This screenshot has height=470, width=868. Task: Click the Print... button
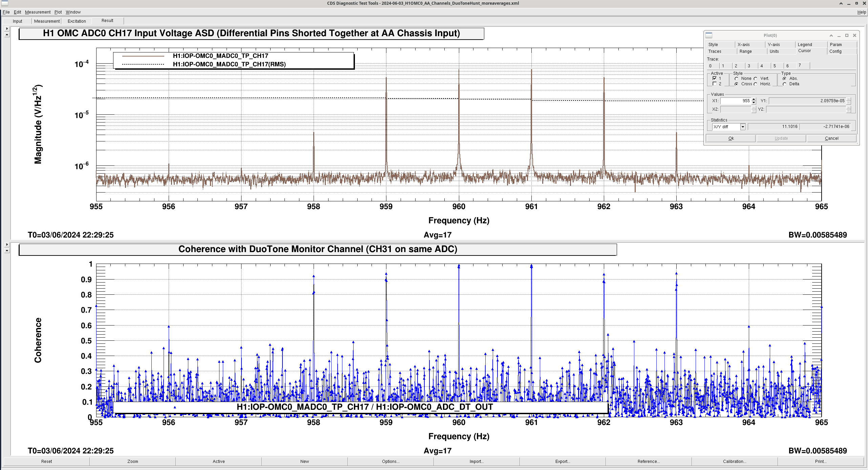point(821,462)
